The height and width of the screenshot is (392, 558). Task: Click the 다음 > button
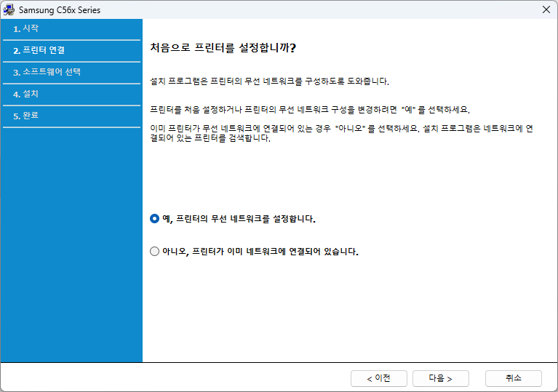coord(441,378)
